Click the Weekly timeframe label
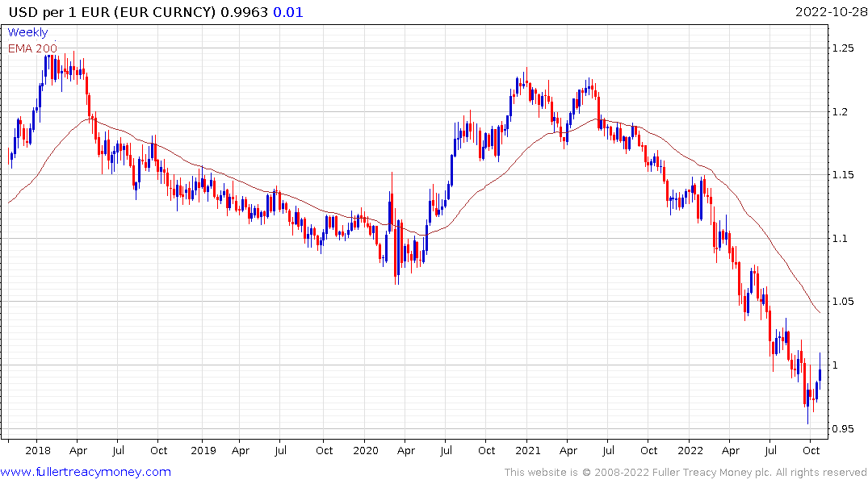The image size is (868, 484). [27, 32]
